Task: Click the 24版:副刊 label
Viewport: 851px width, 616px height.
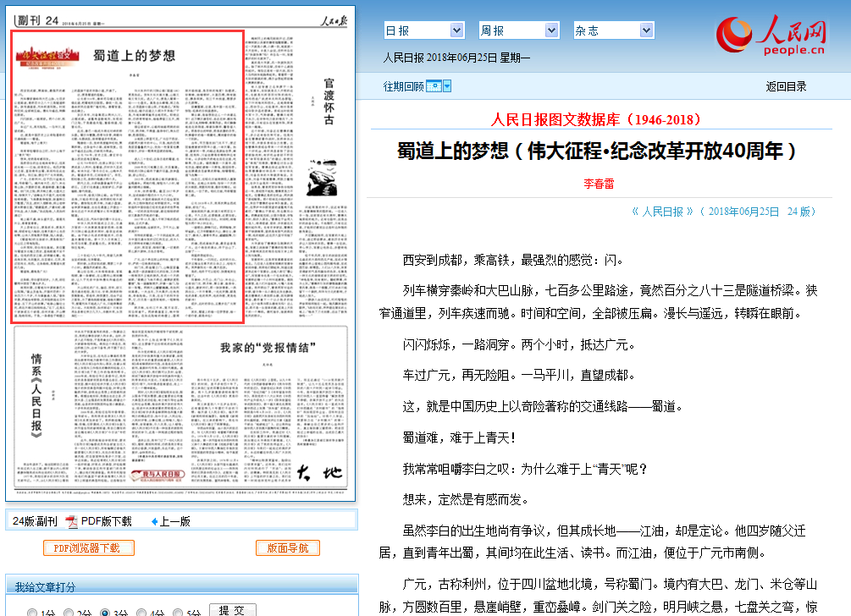Action: coord(35,521)
